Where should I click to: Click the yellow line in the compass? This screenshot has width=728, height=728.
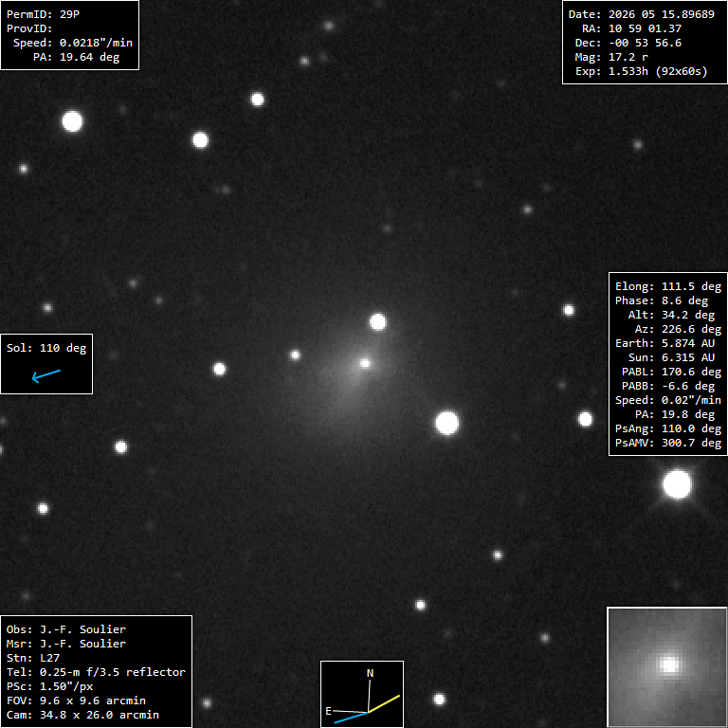point(384,704)
